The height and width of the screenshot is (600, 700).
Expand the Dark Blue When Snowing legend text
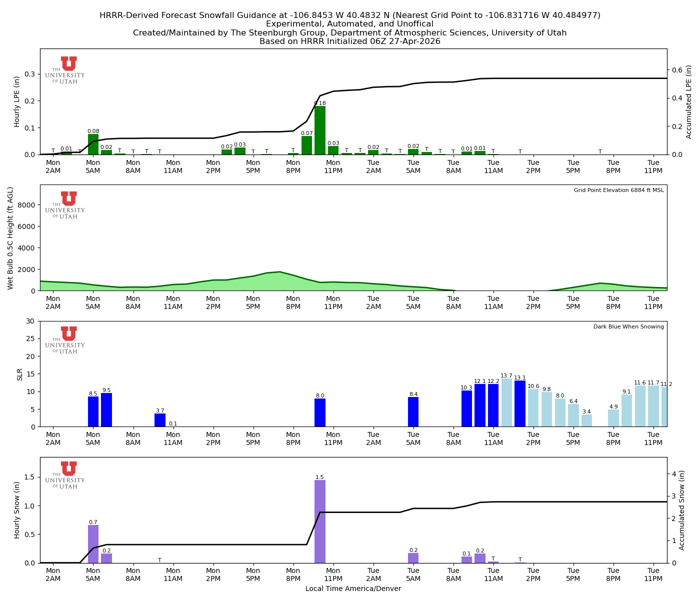[x=628, y=326]
